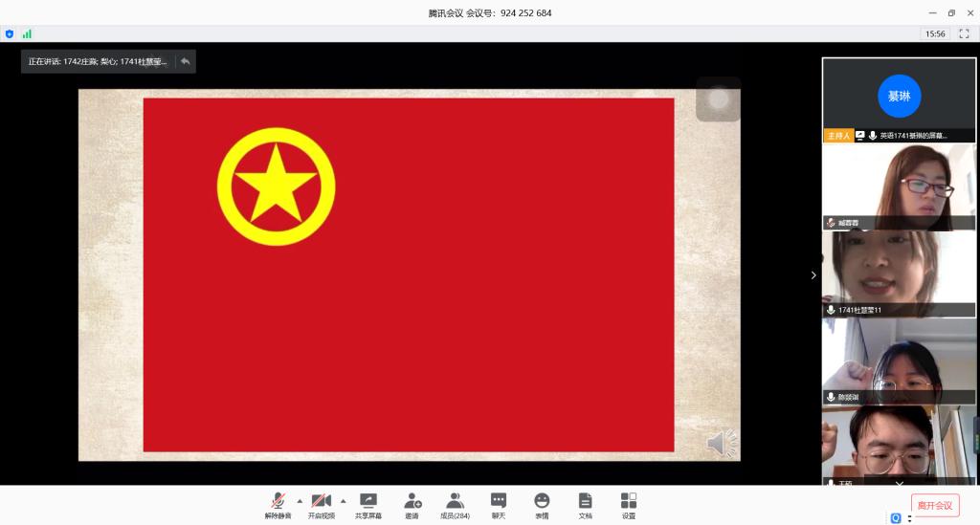Open video options arrow next to 开启视频
This screenshot has width=980, height=525.
344,501
